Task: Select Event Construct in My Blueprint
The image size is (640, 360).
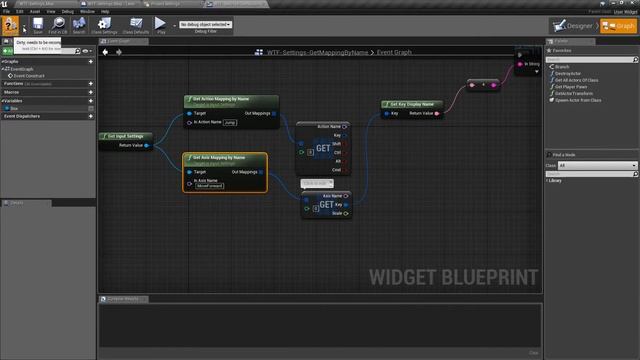Action: 29,76
